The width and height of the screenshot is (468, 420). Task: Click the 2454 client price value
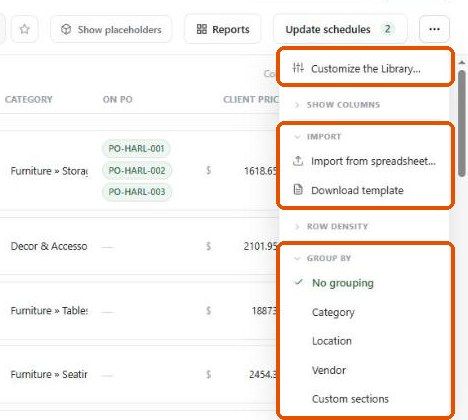263,374
